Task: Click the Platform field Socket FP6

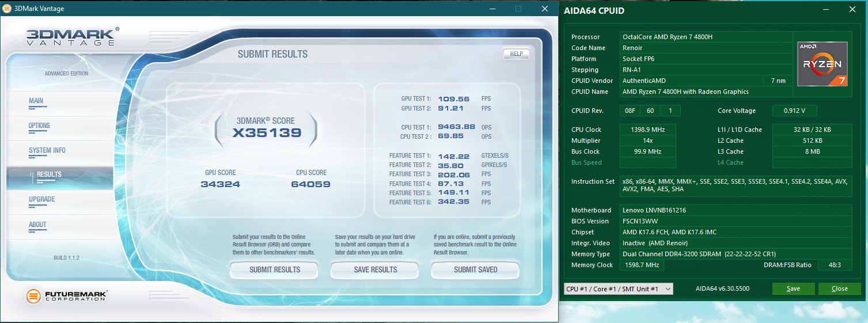Action: (706, 59)
